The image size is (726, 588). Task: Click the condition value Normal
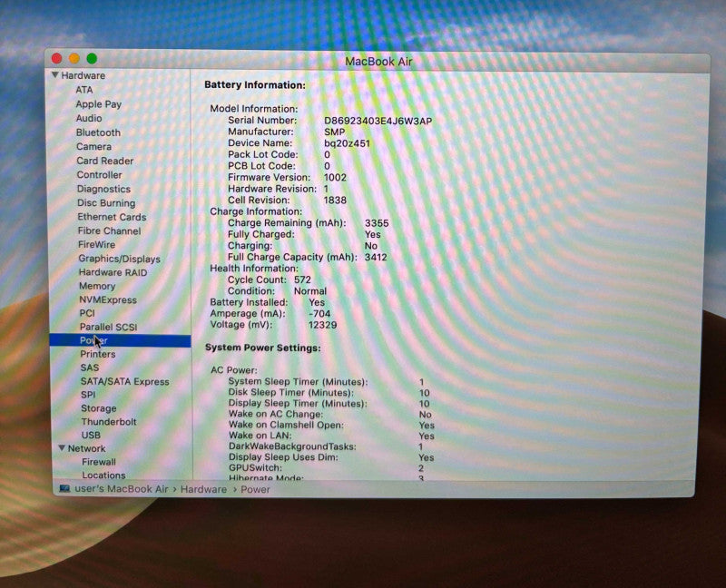pyautogui.click(x=310, y=291)
